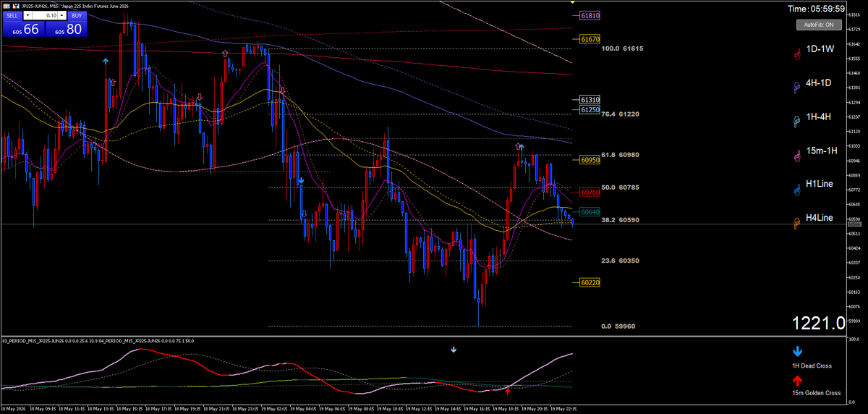This screenshot has width=868, height=414.
Task: Click the current price marker on price scale
Action: [854, 224]
